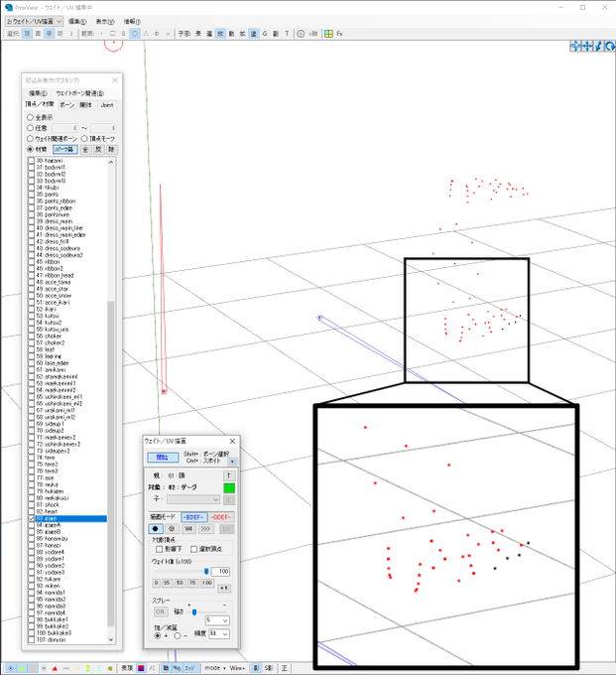Image resolution: width=616 pixels, height=675 pixels.
Task: Switch to the ボーン tab in masking panel
Action: pos(66,104)
